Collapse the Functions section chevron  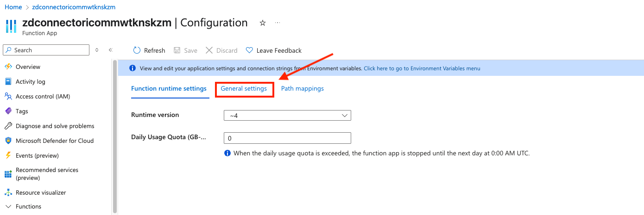[8, 207]
